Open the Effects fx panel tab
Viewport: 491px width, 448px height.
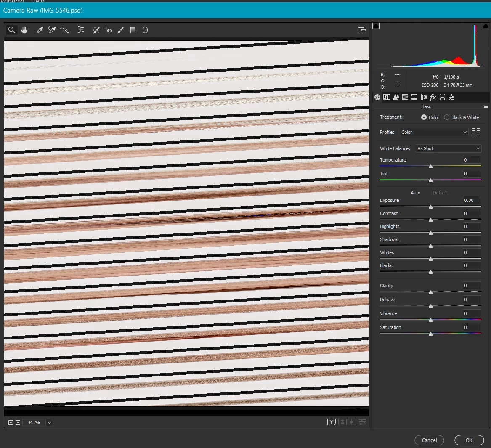tap(433, 97)
